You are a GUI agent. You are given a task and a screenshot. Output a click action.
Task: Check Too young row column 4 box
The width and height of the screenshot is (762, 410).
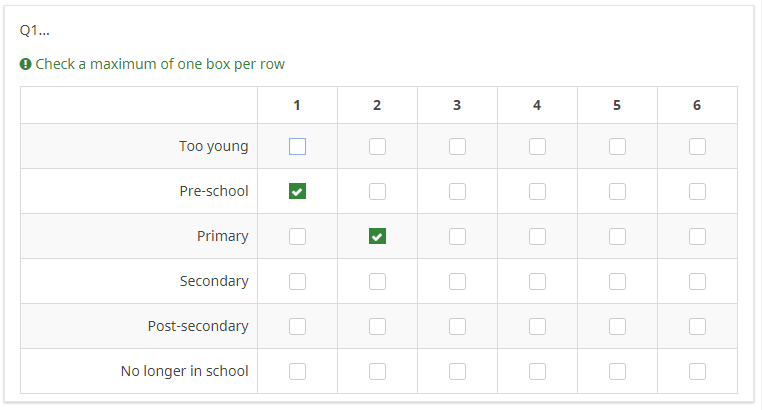(537, 147)
